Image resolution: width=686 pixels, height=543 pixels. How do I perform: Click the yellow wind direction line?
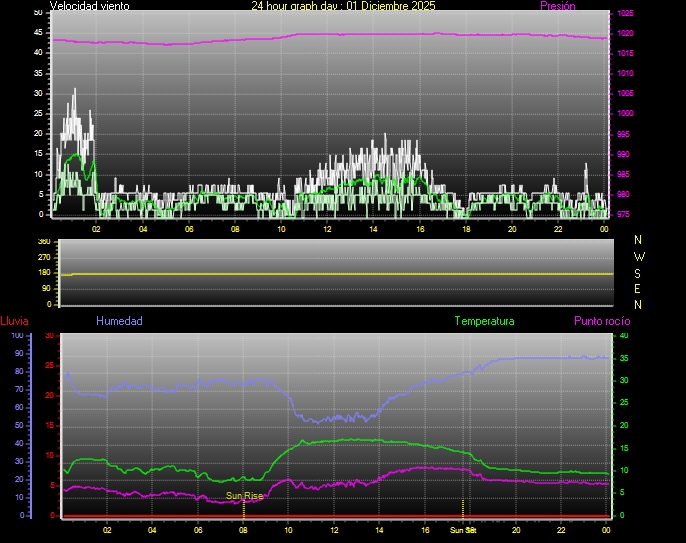coord(340,273)
